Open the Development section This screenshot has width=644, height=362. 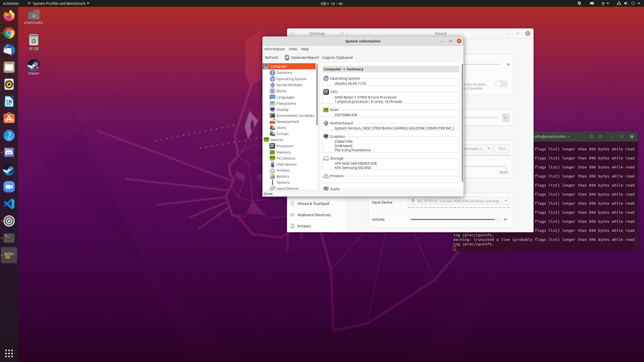click(288, 122)
